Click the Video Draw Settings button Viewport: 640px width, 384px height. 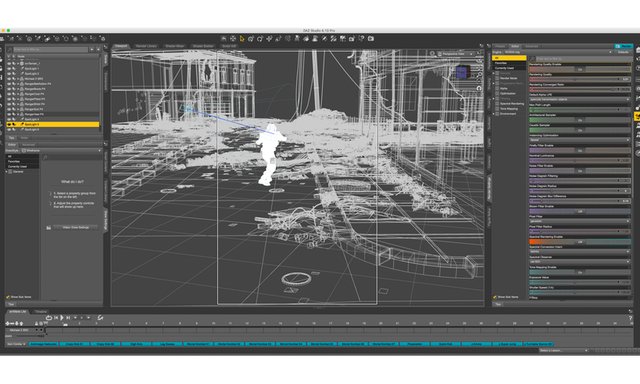point(76,228)
